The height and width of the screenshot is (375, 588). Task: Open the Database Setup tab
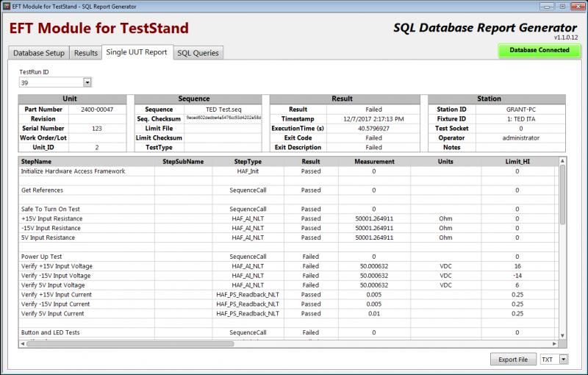click(x=39, y=53)
